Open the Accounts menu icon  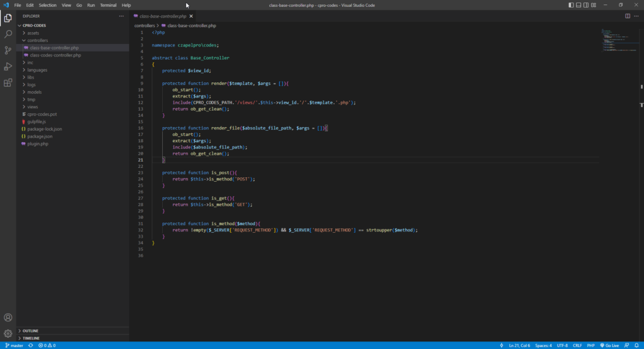coord(8,318)
